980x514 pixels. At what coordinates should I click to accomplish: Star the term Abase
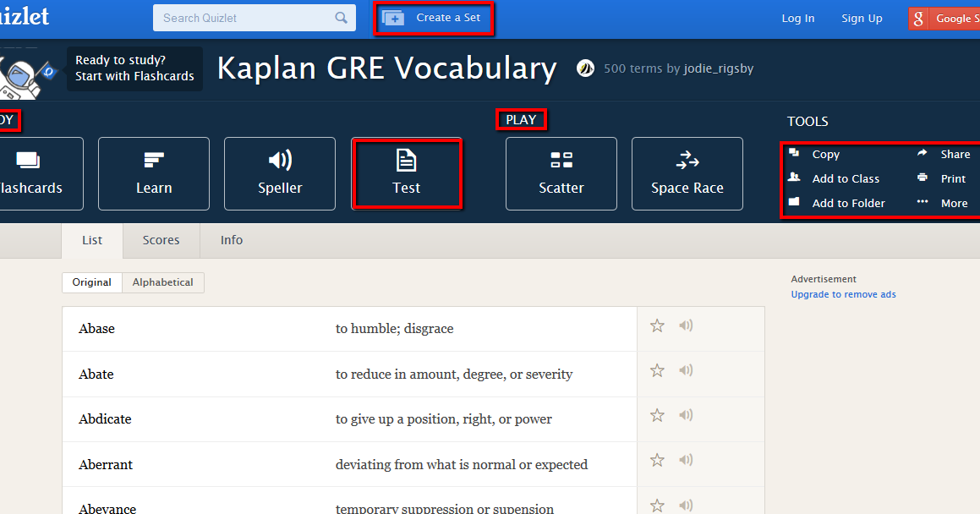tap(657, 325)
